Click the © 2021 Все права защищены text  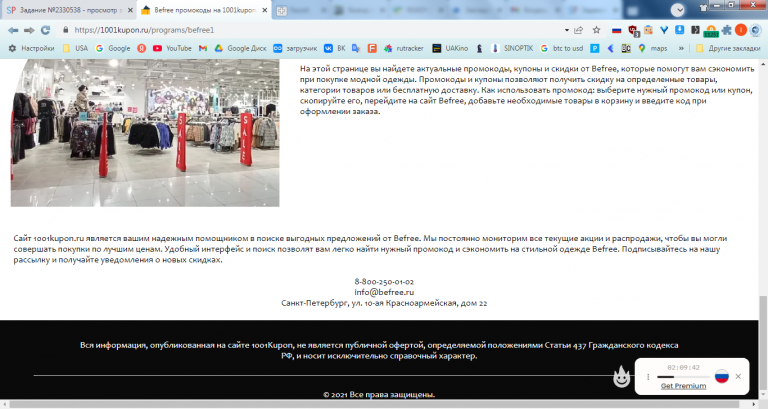point(379,394)
